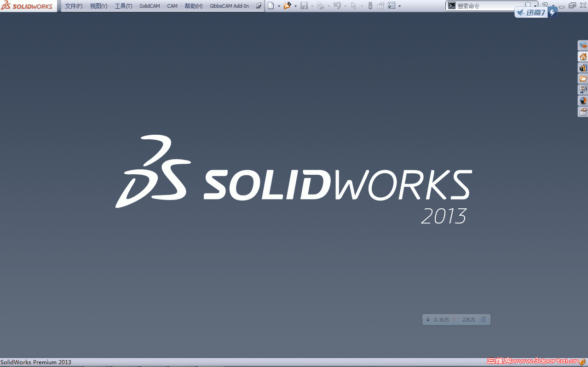This screenshot has width=588, height=367.
Task: Click the 迅雷7 floating widget
Action: tap(536, 12)
